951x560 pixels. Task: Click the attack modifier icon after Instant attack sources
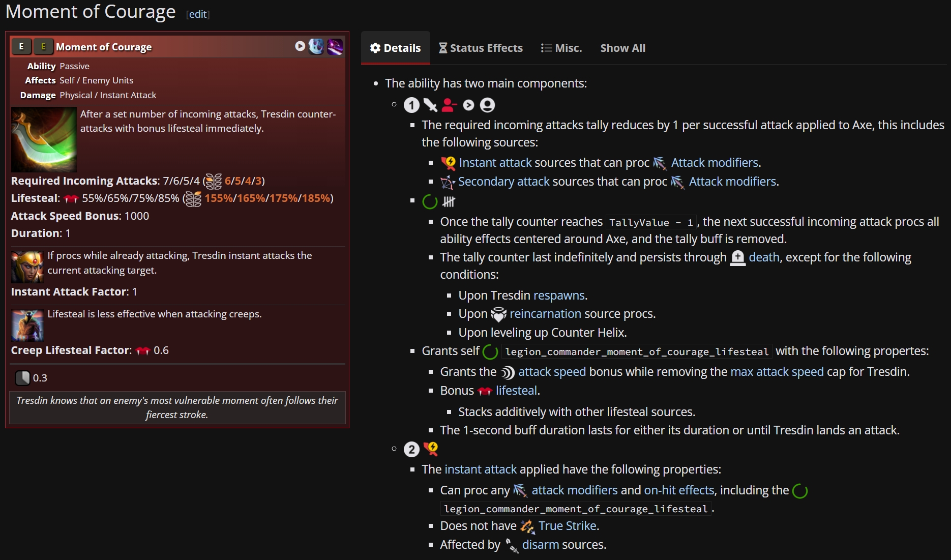(660, 163)
